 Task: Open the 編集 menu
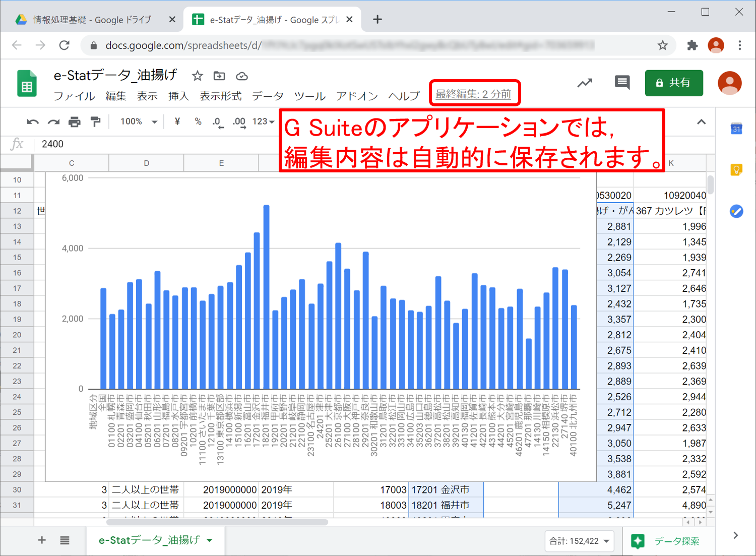coord(116,96)
